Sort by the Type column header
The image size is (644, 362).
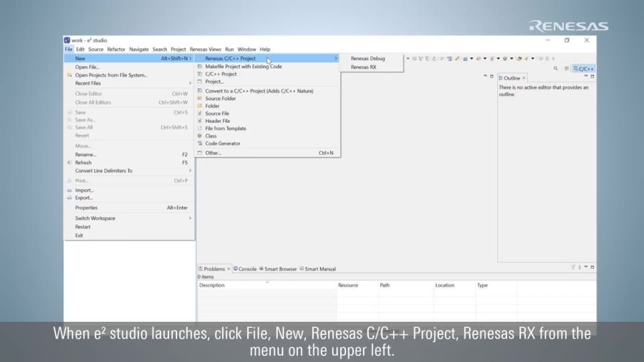(496, 286)
